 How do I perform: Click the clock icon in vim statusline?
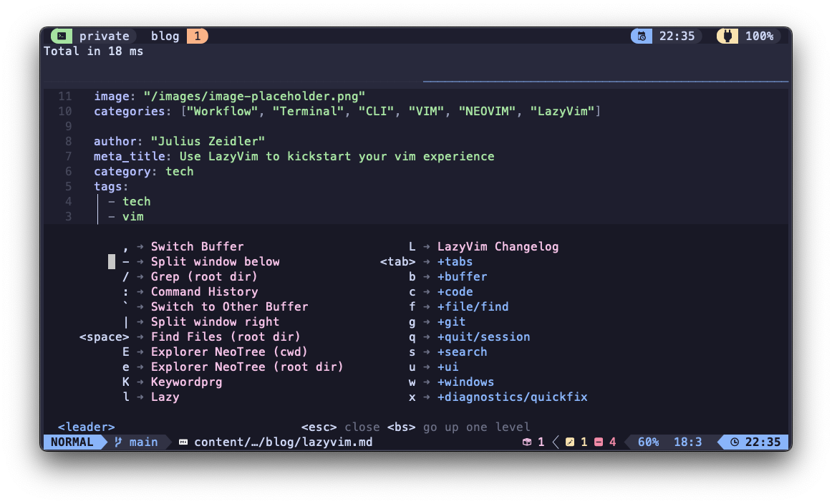[735, 442]
